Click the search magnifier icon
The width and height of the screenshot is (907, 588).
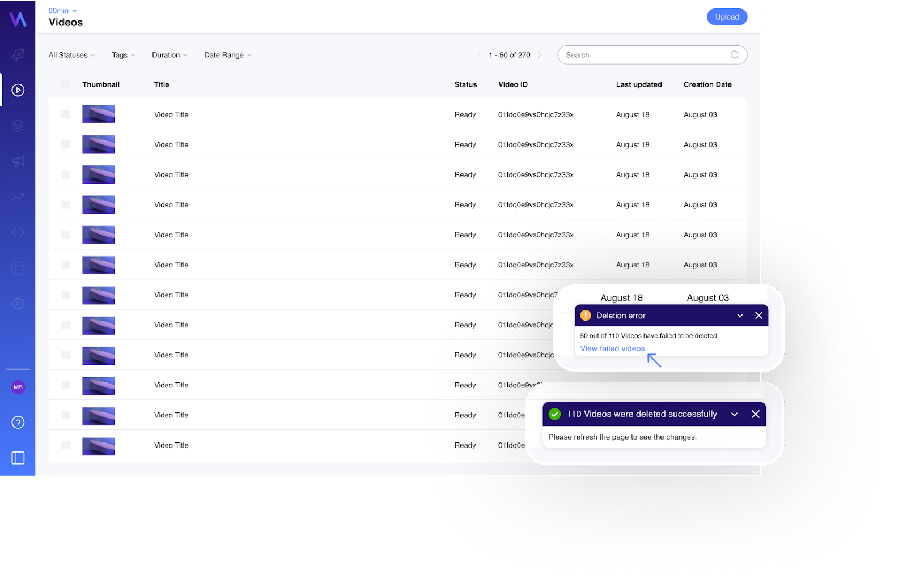735,55
